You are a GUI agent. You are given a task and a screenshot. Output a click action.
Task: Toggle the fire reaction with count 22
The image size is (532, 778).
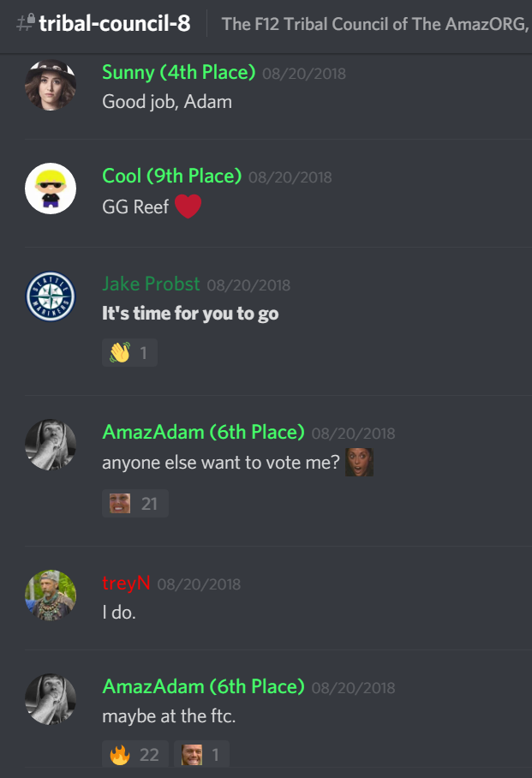[135, 754]
